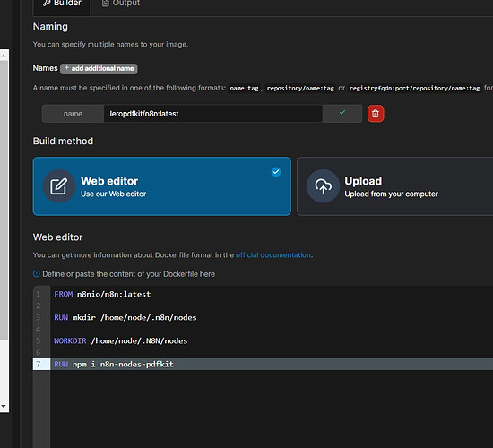
Task: Click the WORKDIR code line
Action: [120, 340]
